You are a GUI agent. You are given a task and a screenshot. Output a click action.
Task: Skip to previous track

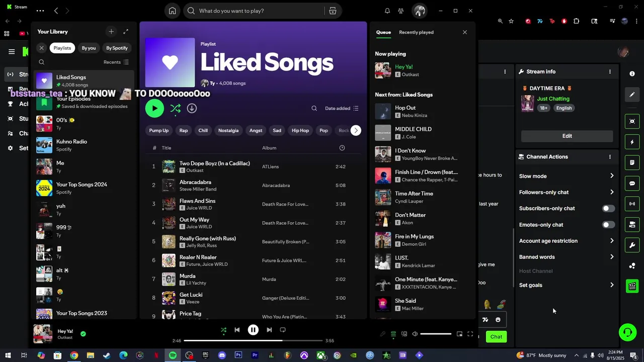tap(237, 330)
